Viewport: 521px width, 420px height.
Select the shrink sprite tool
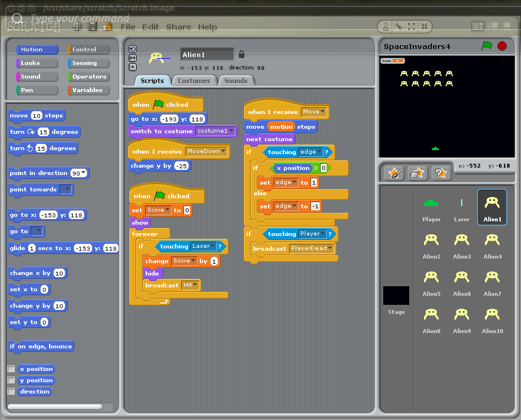[424, 27]
